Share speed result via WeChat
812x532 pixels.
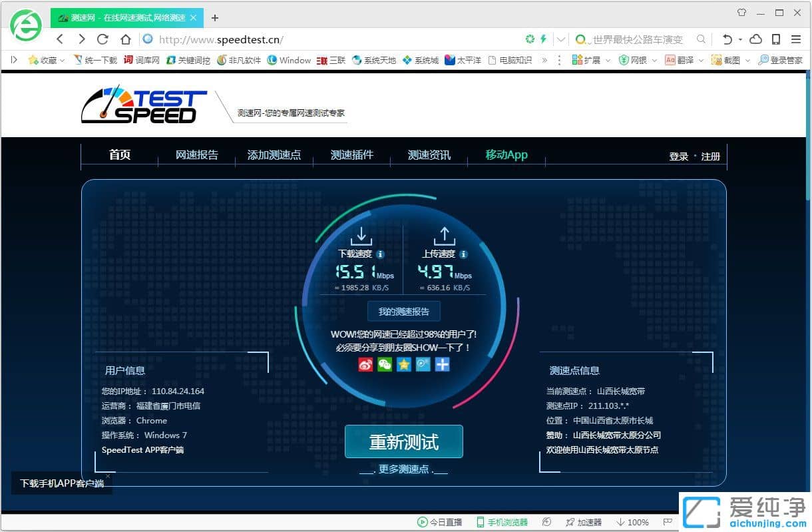point(384,364)
